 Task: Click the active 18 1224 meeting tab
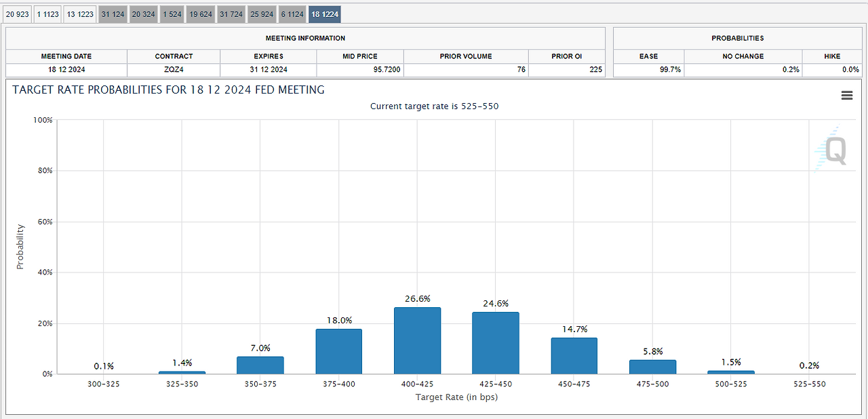click(325, 14)
